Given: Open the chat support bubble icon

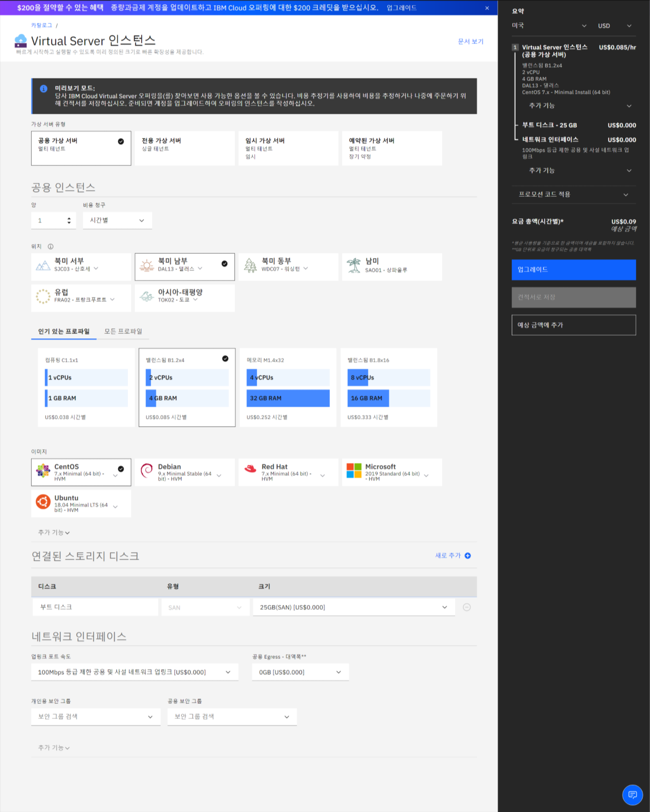Looking at the screenshot, I should point(633,795).
